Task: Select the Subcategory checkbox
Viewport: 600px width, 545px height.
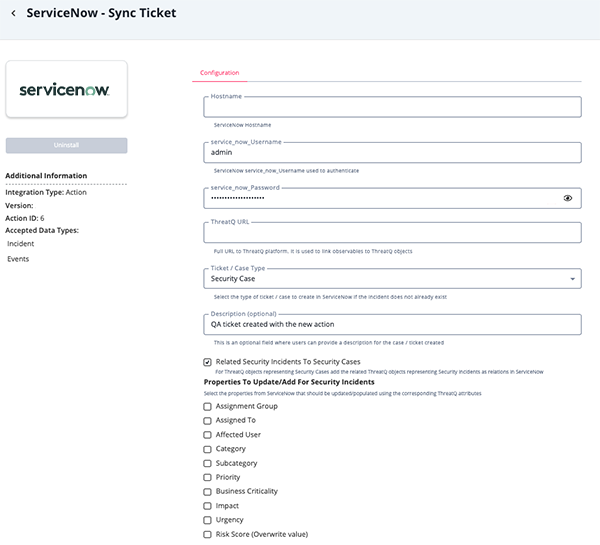Action: click(207, 463)
